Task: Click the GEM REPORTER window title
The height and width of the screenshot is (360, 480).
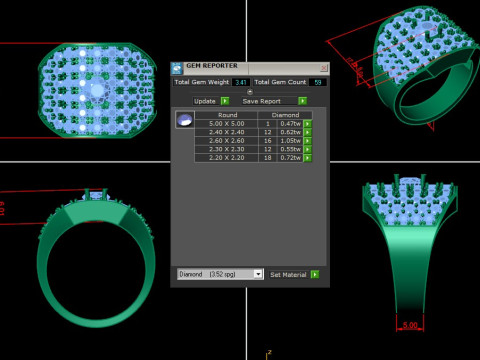Action: pyautogui.click(x=212, y=66)
